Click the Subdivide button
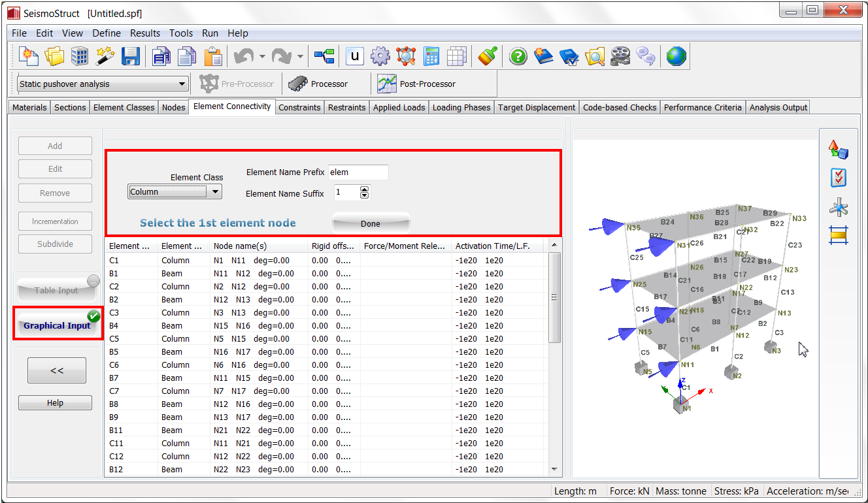 [55, 244]
